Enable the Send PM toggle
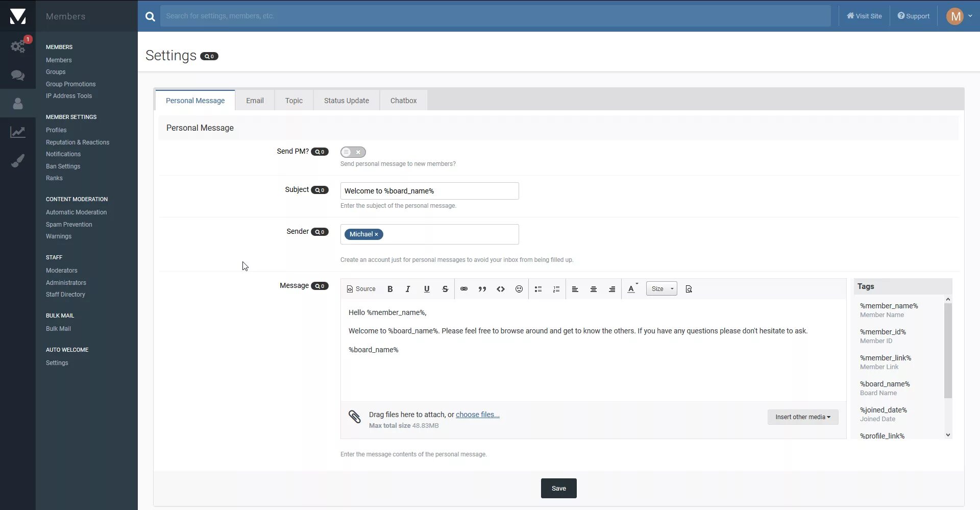The height and width of the screenshot is (510, 980). tap(353, 152)
